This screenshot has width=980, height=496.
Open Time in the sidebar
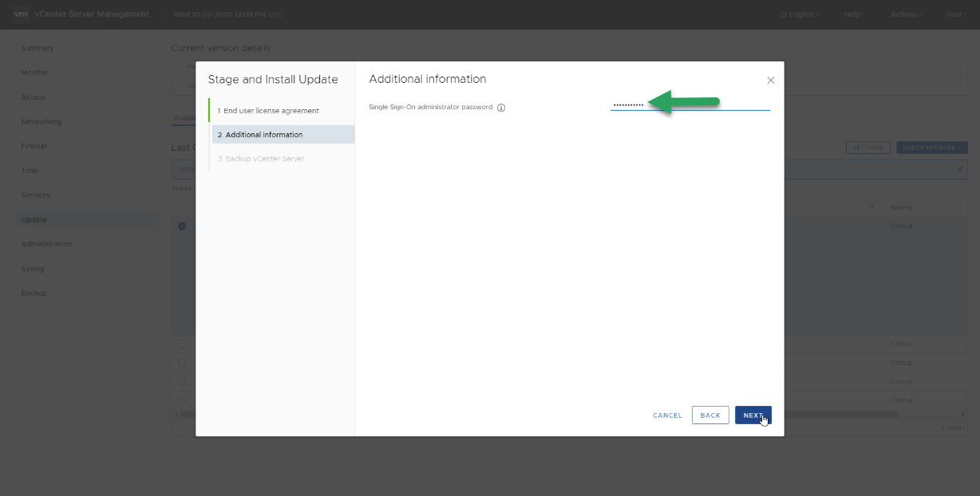(30, 171)
